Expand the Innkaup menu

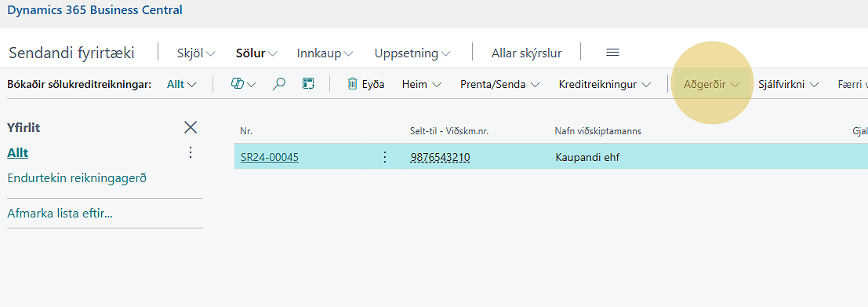(x=325, y=53)
